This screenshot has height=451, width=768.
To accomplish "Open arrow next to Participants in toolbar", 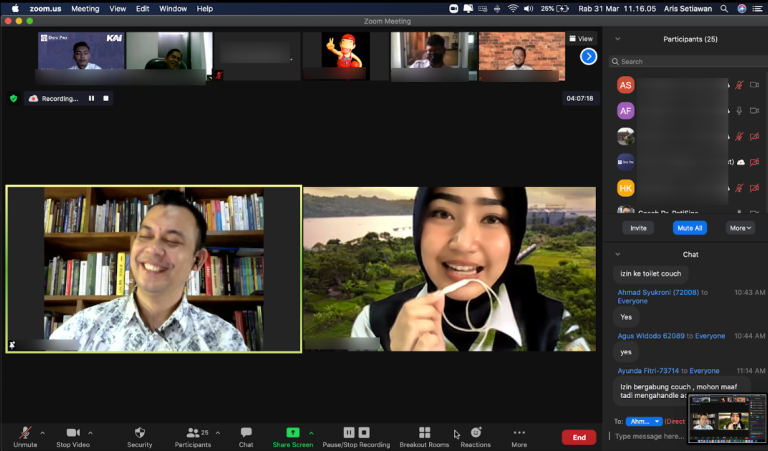I will pyautogui.click(x=217, y=433).
